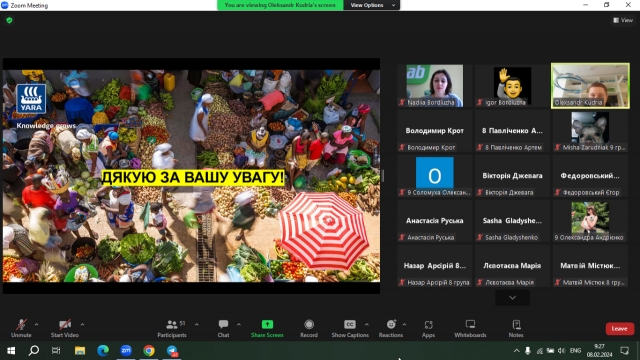Start recording with Record button
This screenshot has height=360, width=640.
[x=309, y=328]
